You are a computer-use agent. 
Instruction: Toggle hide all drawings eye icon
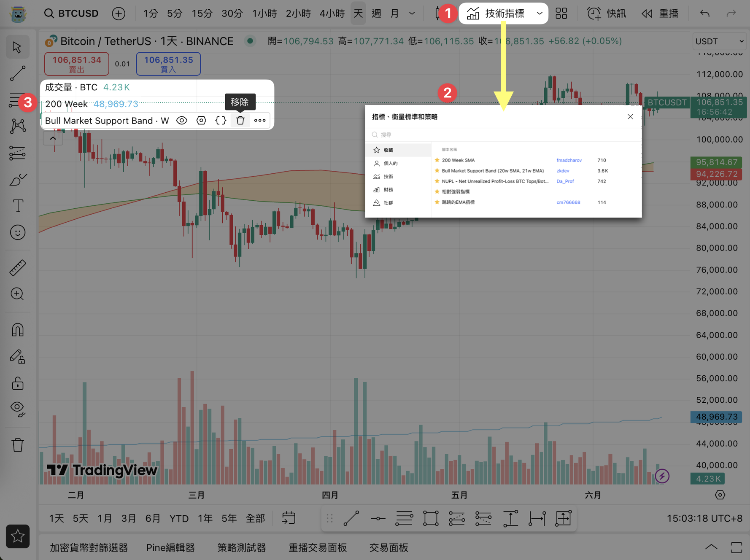pyautogui.click(x=17, y=409)
